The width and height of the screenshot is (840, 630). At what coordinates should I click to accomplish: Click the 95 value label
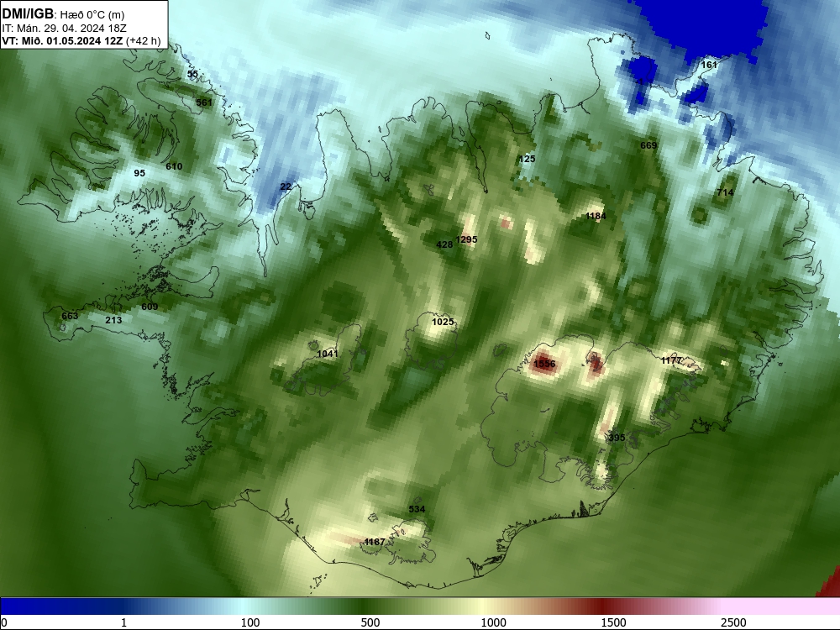(x=139, y=173)
